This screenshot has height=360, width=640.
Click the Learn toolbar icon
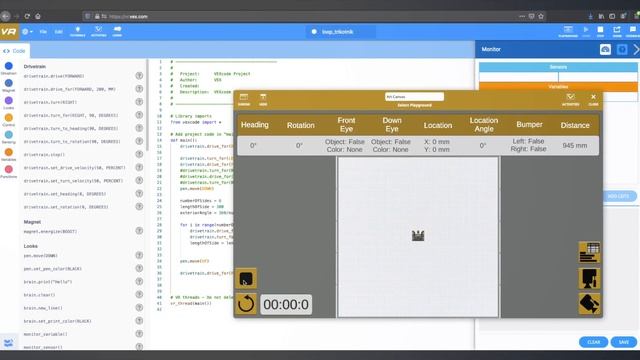[117, 31]
